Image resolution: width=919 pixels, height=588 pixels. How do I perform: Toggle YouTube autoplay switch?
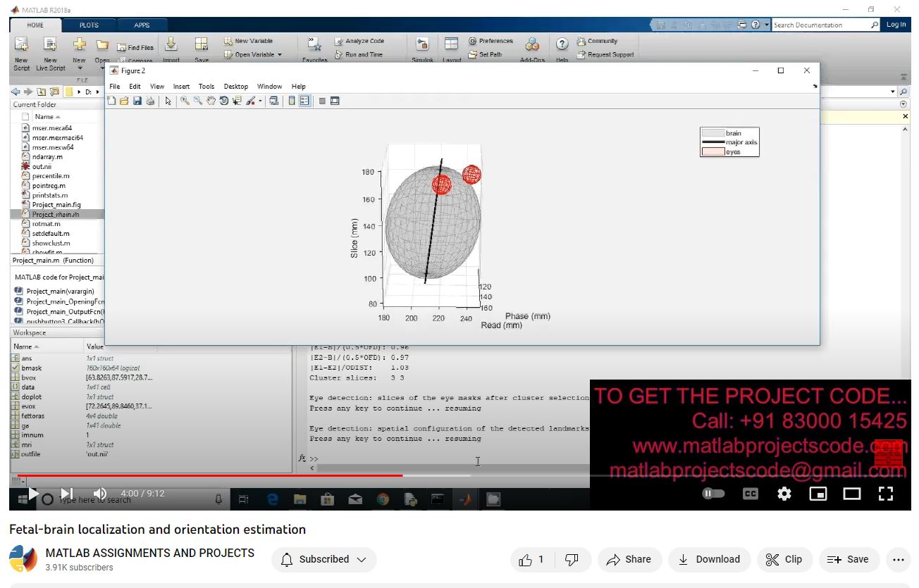coord(713,494)
